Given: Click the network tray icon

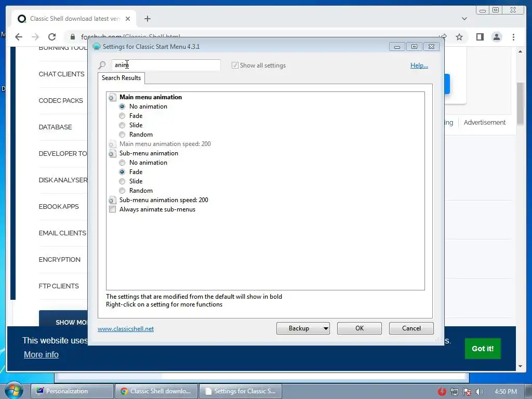Looking at the screenshot, I should tap(454, 392).
